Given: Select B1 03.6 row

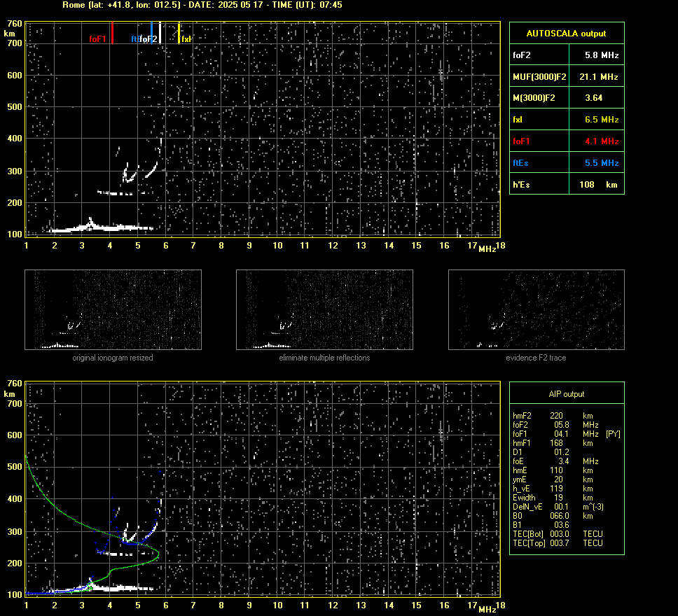Looking at the screenshot, I should click(541, 524).
